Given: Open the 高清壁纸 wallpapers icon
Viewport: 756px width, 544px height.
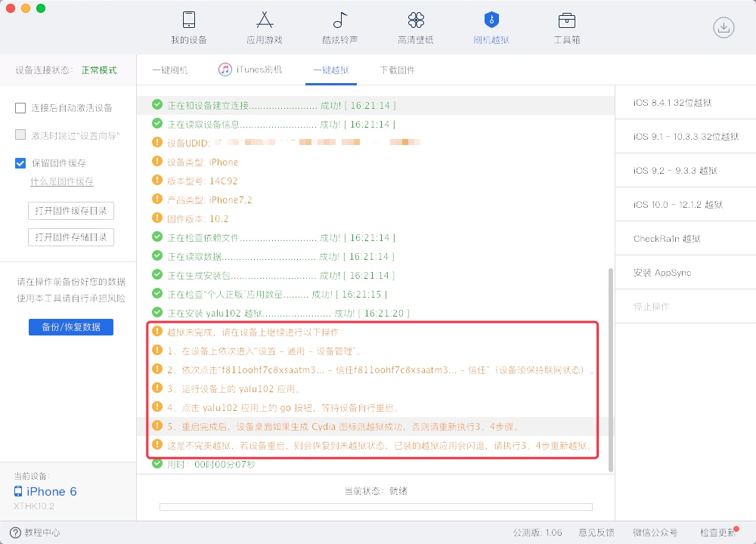Looking at the screenshot, I should click(416, 20).
